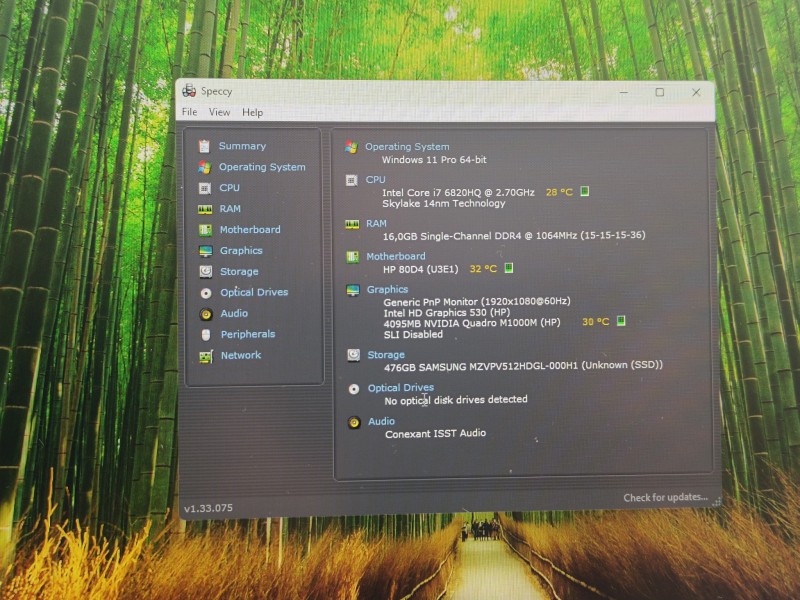Viewport: 800px width, 600px height.
Task: Click the Graphics monitor icon in sidebar
Action: tap(206, 251)
